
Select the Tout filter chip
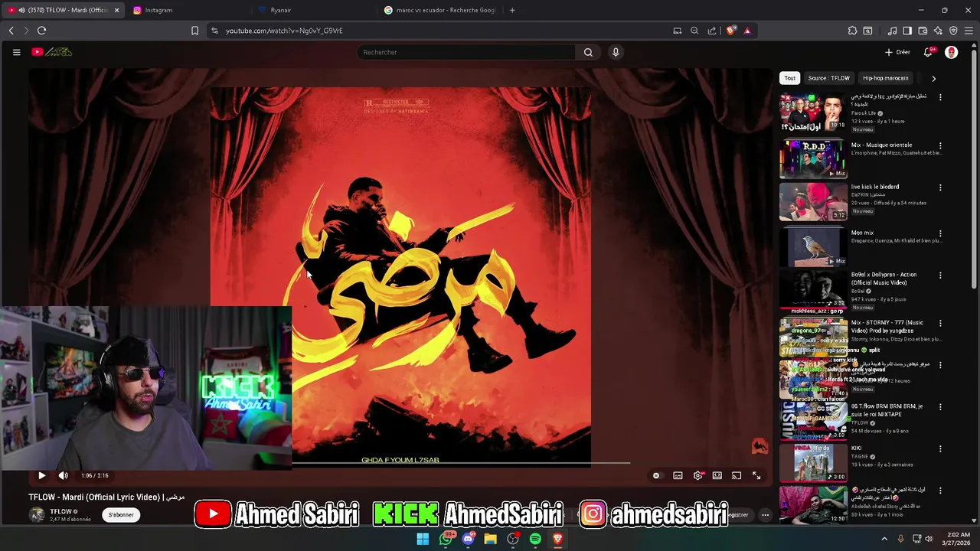click(x=789, y=78)
